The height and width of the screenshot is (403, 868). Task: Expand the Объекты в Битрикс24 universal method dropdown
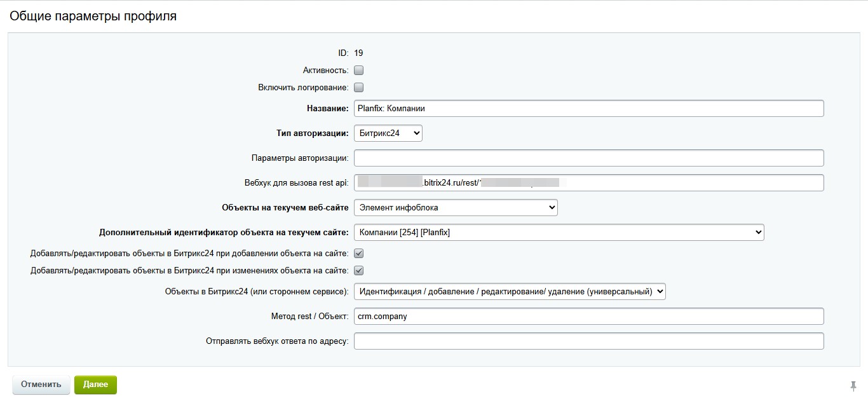[510, 292]
